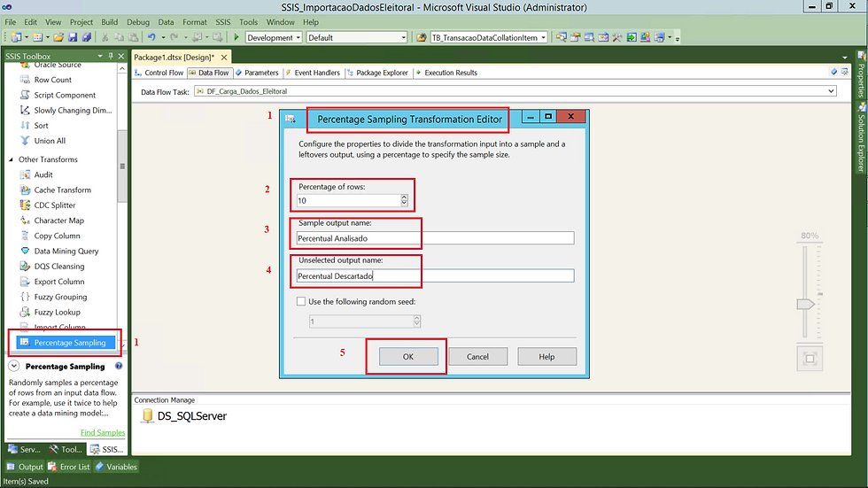Open the File menu
868x488 pixels.
pyautogui.click(x=11, y=22)
